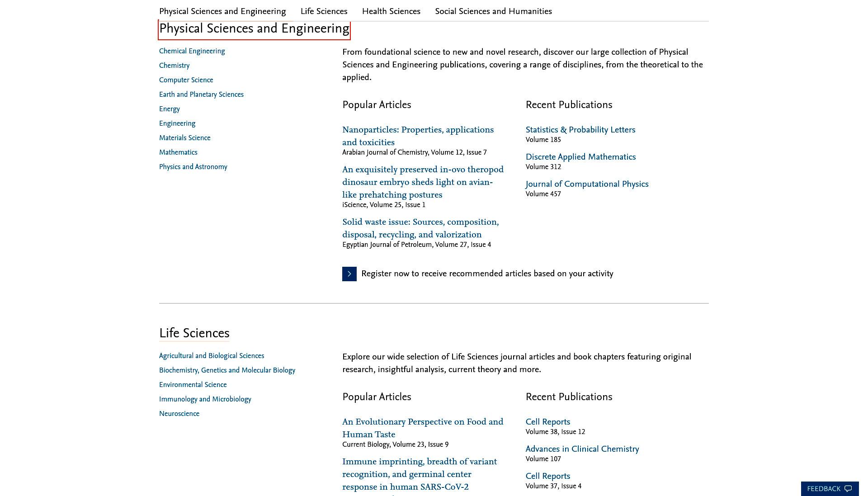Open Physics and Astronomy subject
This screenshot has height=496, width=868.
[x=193, y=167]
